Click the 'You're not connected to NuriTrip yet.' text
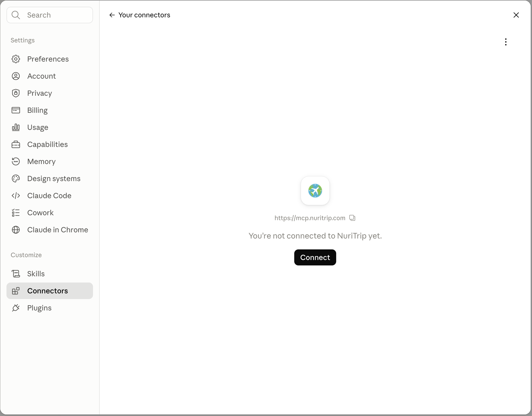 (x=315, y=236)
